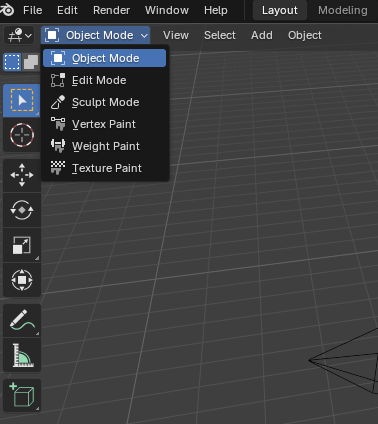Image resolution: width=378 pixels, height=424 pixels.
Task: Open the Help menu
Action: [x=216, y=10]
